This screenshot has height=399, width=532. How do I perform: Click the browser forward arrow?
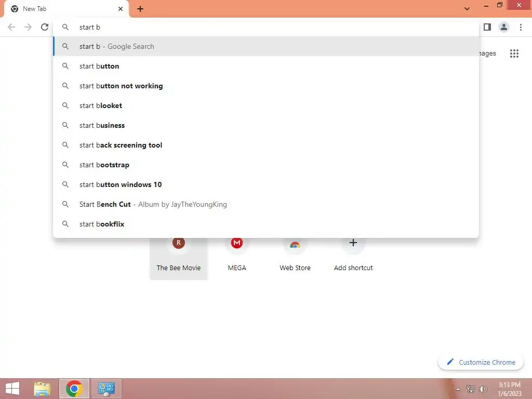coord(28,27)
